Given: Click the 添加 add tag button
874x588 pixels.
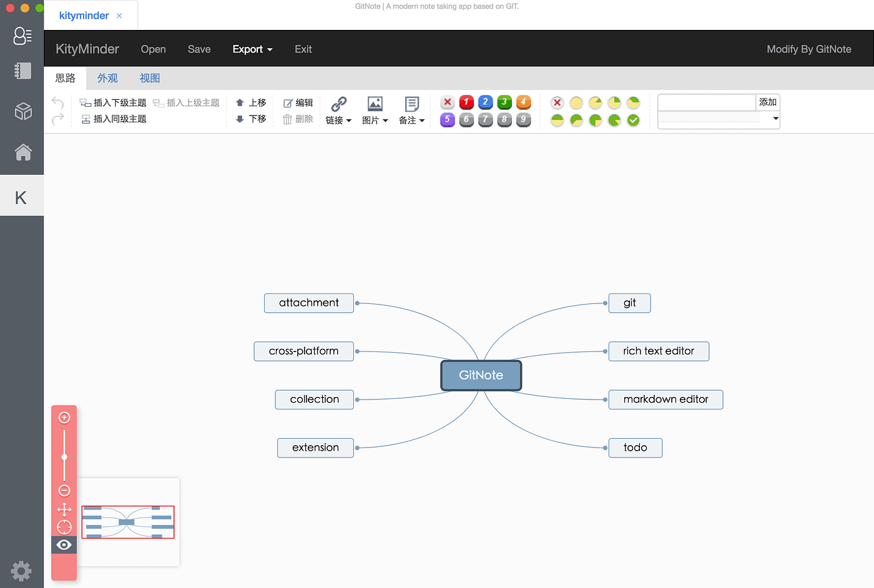Looking at the screenshot, I should pos(767,102).
